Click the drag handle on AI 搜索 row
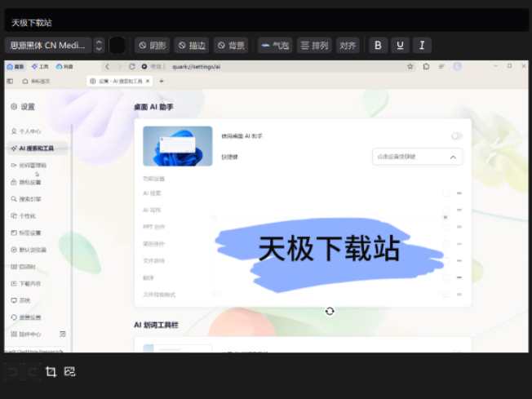Screen dimensions: 532x399 pyautogui.click(x=459, y=193)
